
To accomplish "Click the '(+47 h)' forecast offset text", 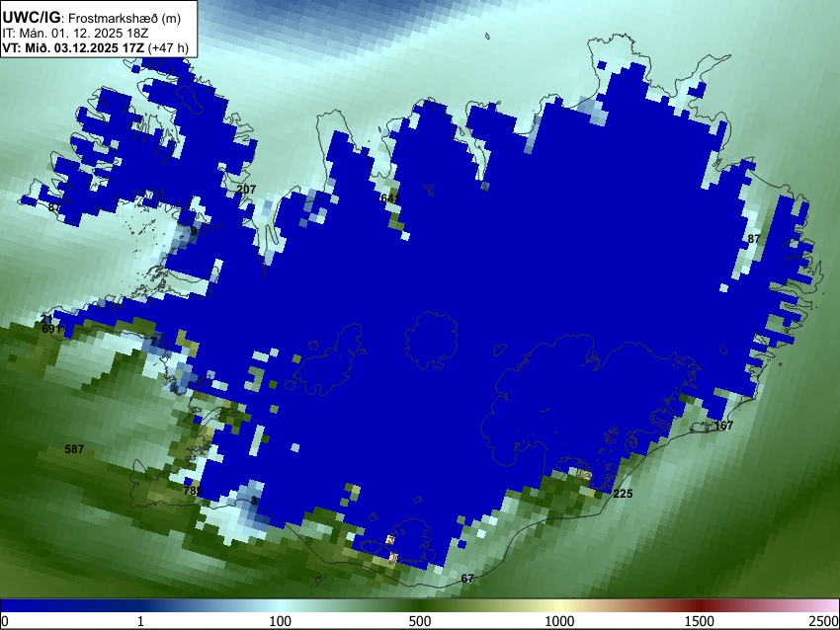I will 168,47.
